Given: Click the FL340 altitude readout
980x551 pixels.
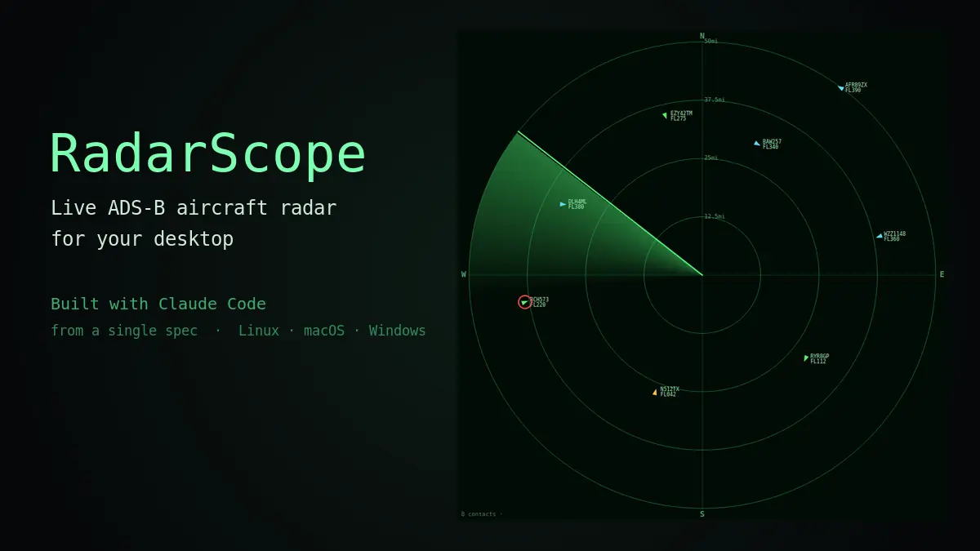Looking at the screenshot, I should point(770,147).
